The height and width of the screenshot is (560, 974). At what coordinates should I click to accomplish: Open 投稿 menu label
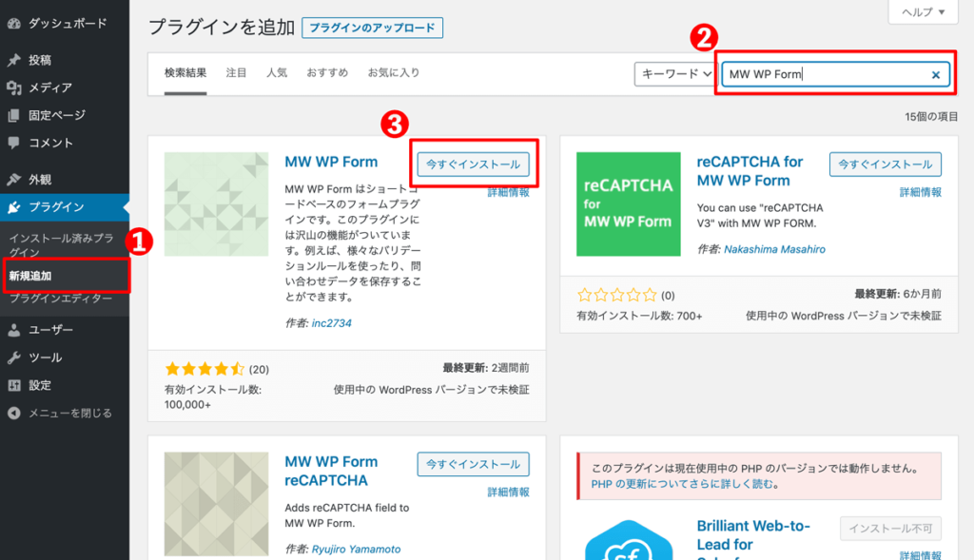(x=40, y=60)
